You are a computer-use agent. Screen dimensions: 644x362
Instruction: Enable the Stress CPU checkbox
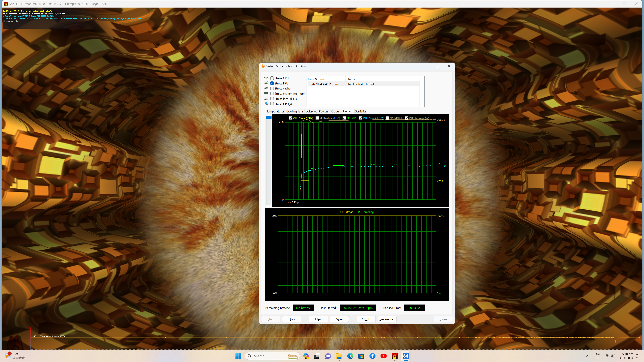(x=272, y=78)
